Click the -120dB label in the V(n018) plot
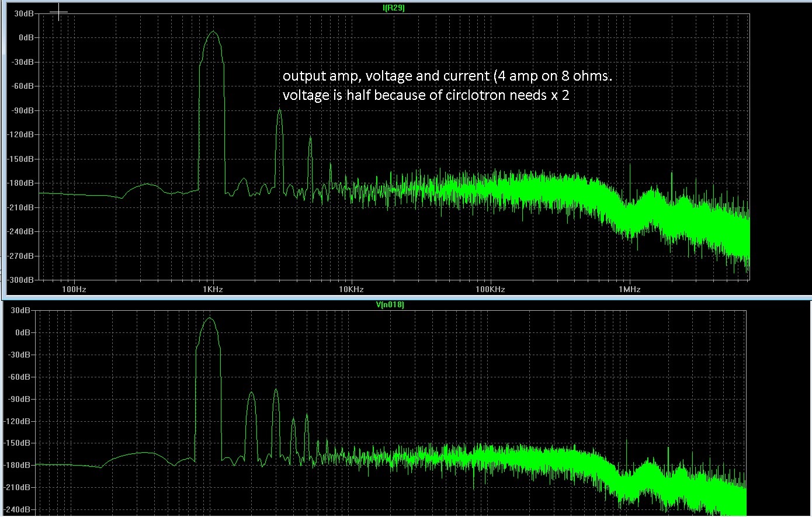The image size is (812, 517). coord(16,421)
